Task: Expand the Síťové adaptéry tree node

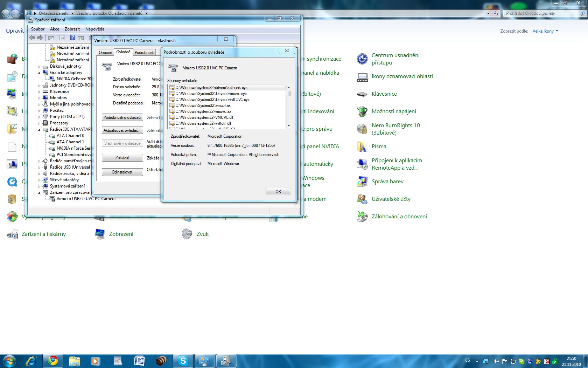Action: (39, 180)
